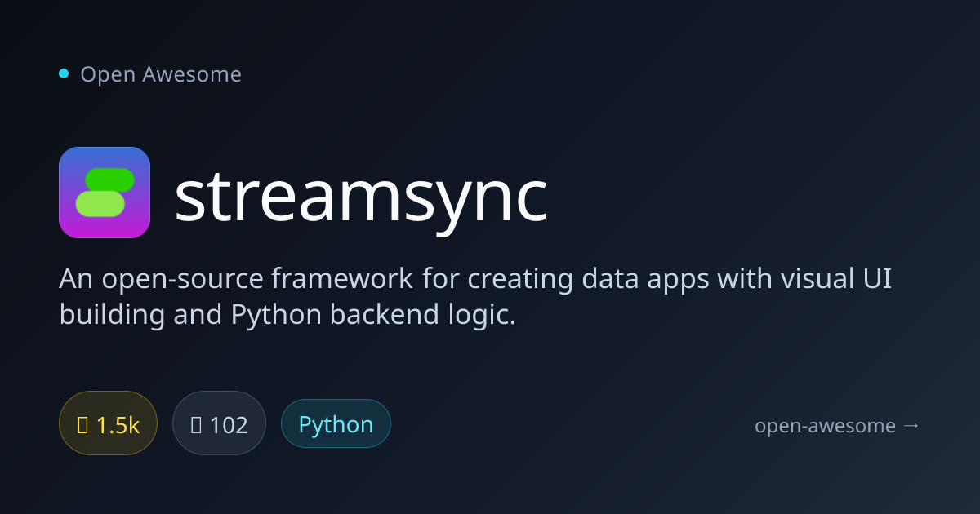
Task: Click the cyan dot beside Open Awesome
Action: [64, 74]
